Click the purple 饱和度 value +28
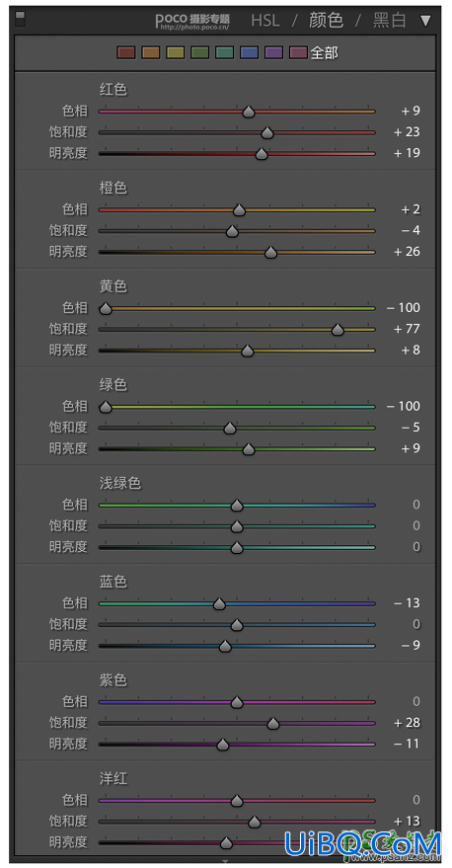The height and width of the screenshot is (868, 452). point(408,723)
